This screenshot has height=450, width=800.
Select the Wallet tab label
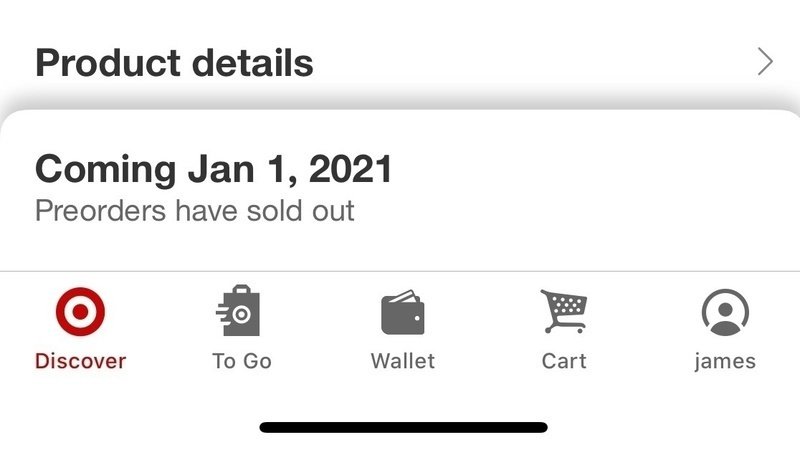(402, 361)
